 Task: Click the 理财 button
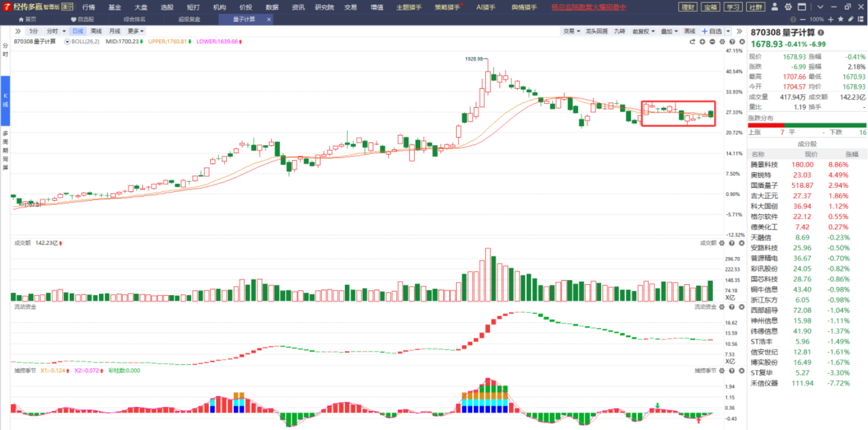click(x=687, y=7)
